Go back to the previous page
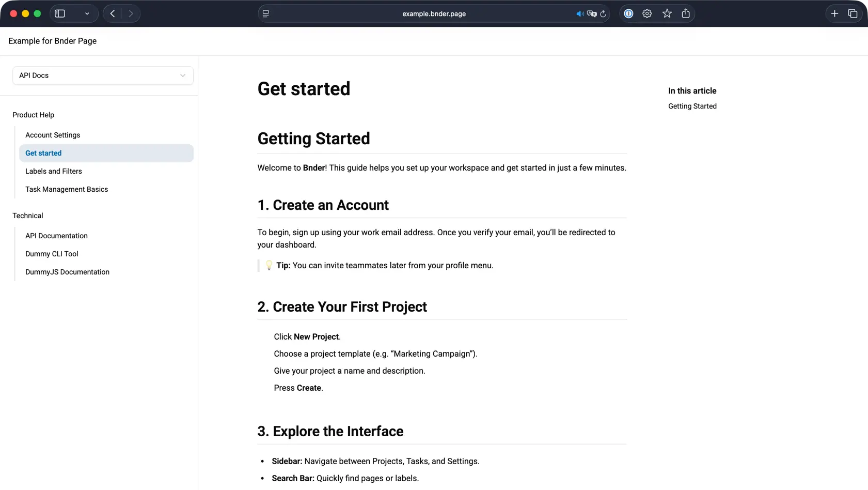The width and height of the screenshot is (868, 490). tap(113, 13)
